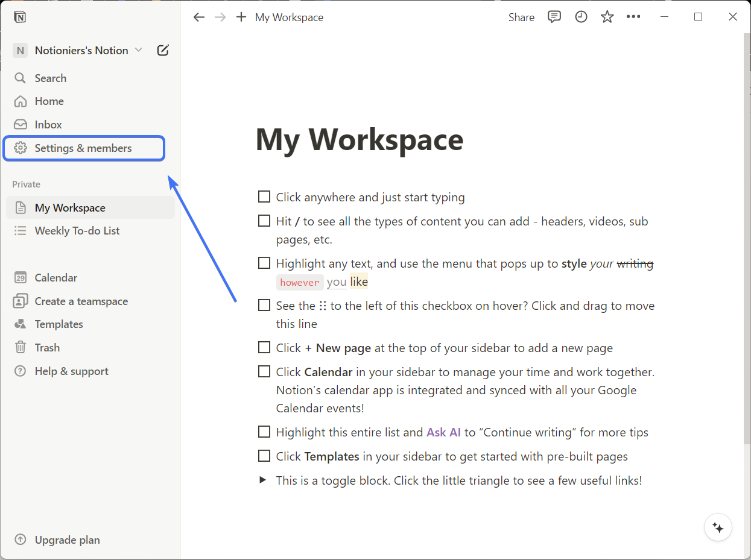Open more options with the ellipsis icon
751x560 pixels.
point(633,17)
